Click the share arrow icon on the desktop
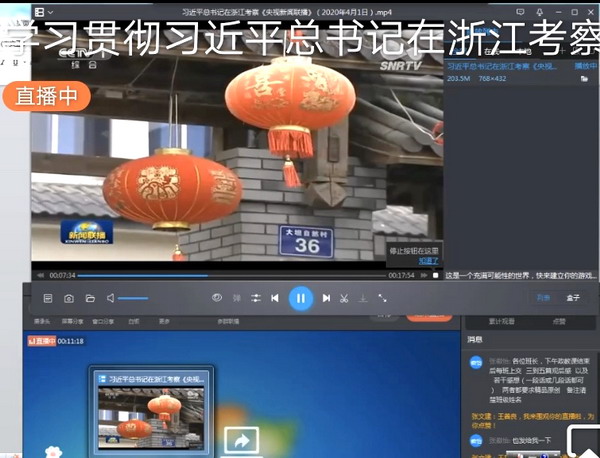Screen dimensions: 600x458 point(241,441)
